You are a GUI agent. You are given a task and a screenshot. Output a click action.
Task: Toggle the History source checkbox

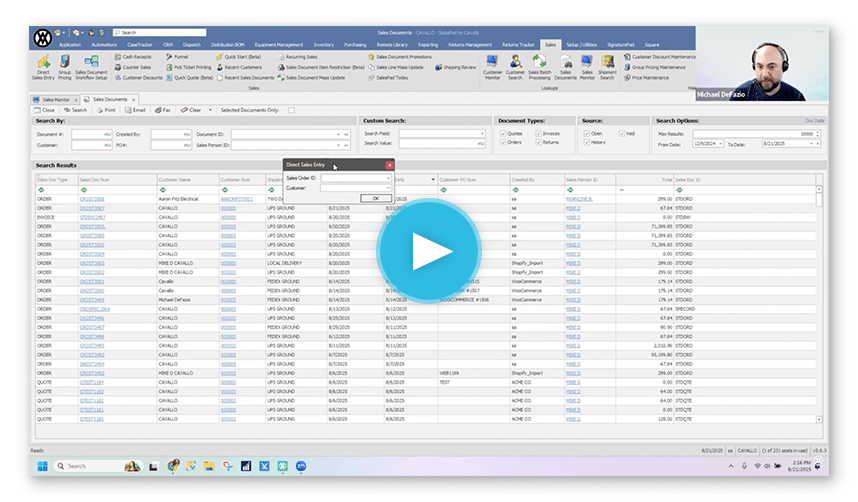pyautogui.click(x=586, y=144)
